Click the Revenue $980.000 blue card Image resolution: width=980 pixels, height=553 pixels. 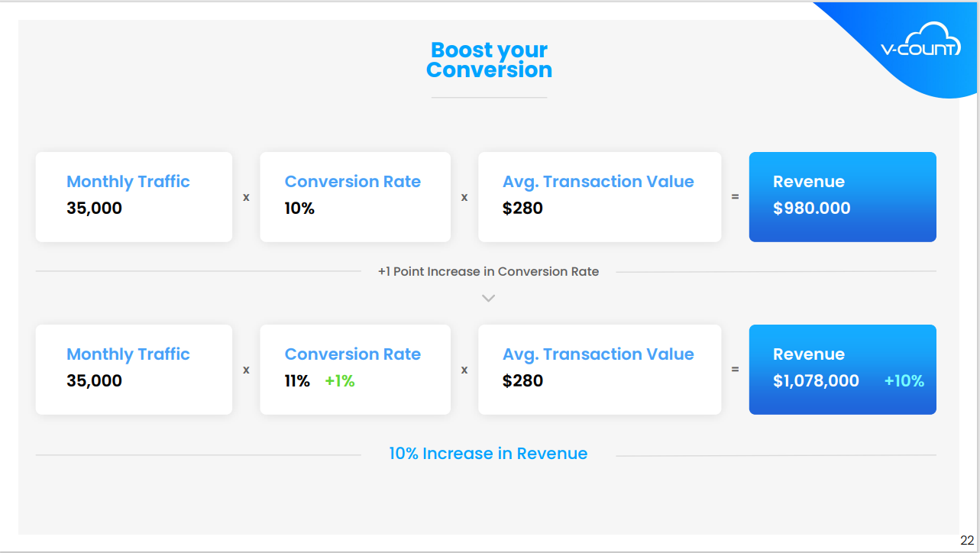[843, 197]
